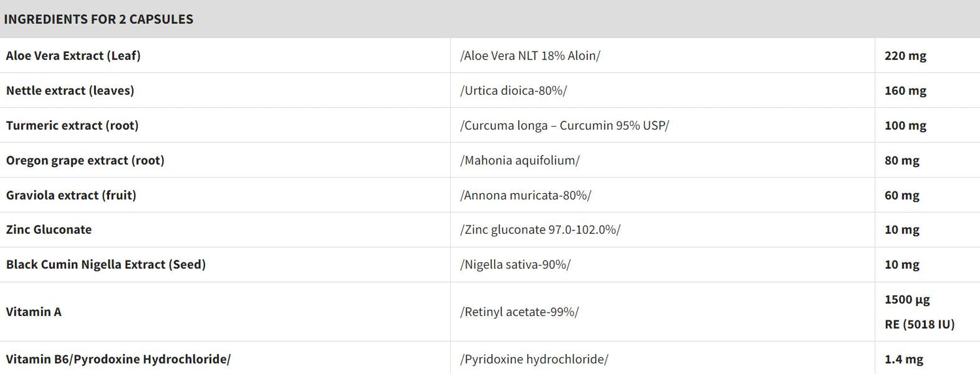This screenshot has width=980, height=374.
Task: Click the '/Zinc gluconate 97.0-102.0%/' description text
Action: tap(540, 230)
